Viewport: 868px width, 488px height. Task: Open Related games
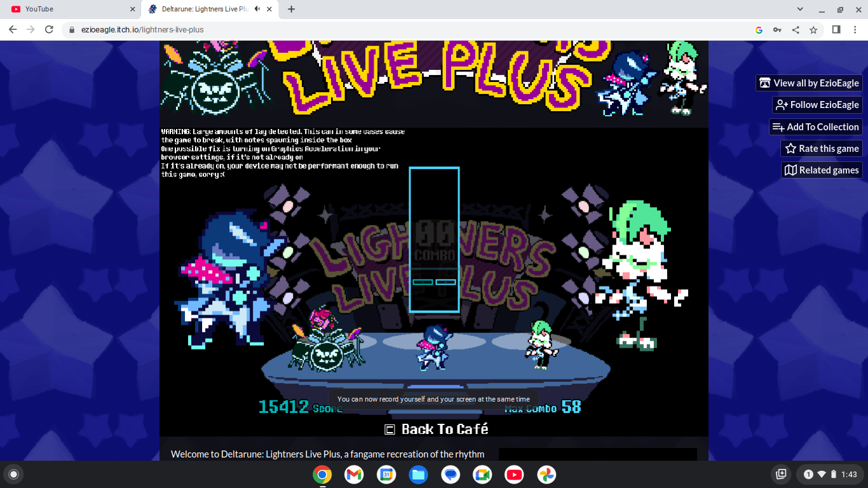point(822,170)
